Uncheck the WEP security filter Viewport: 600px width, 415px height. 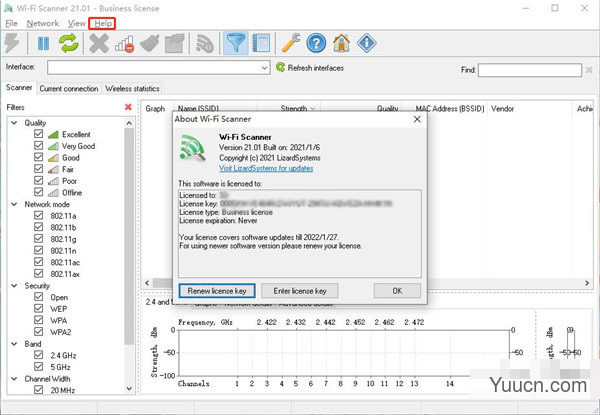[x=38, y=308]
